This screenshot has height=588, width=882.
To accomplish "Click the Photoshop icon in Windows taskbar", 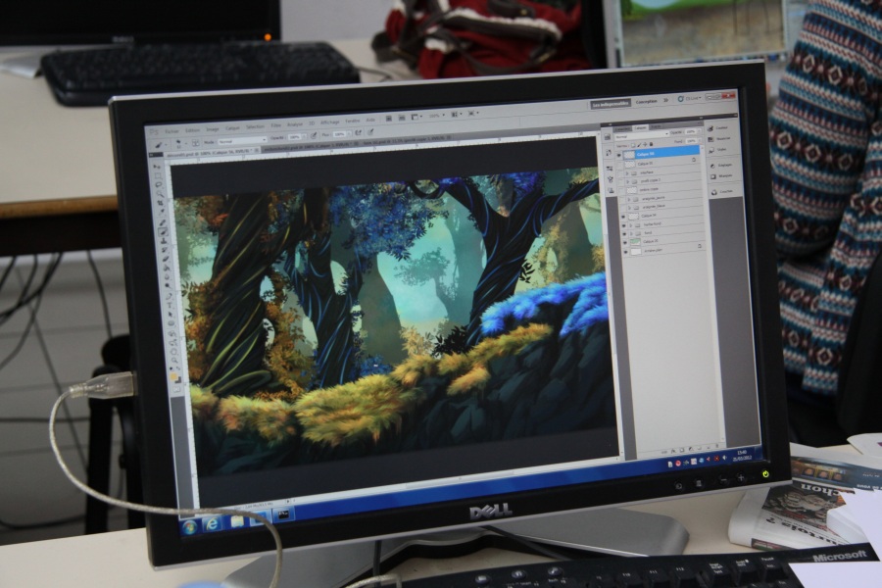I will (284, 514).
